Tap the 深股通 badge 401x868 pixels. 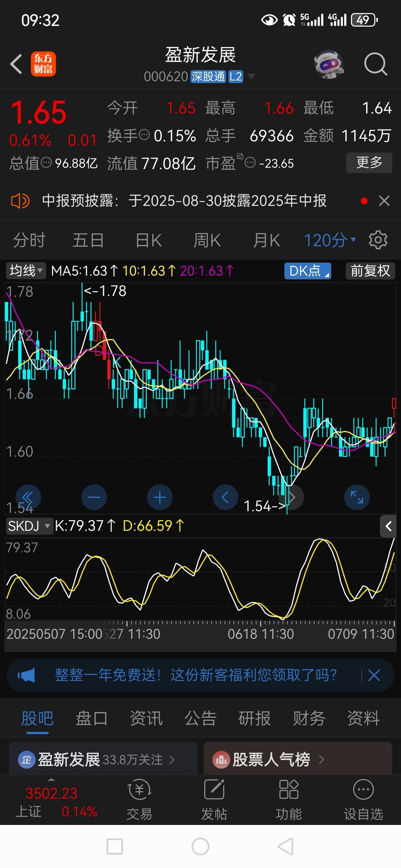click(x=208, y=76)
